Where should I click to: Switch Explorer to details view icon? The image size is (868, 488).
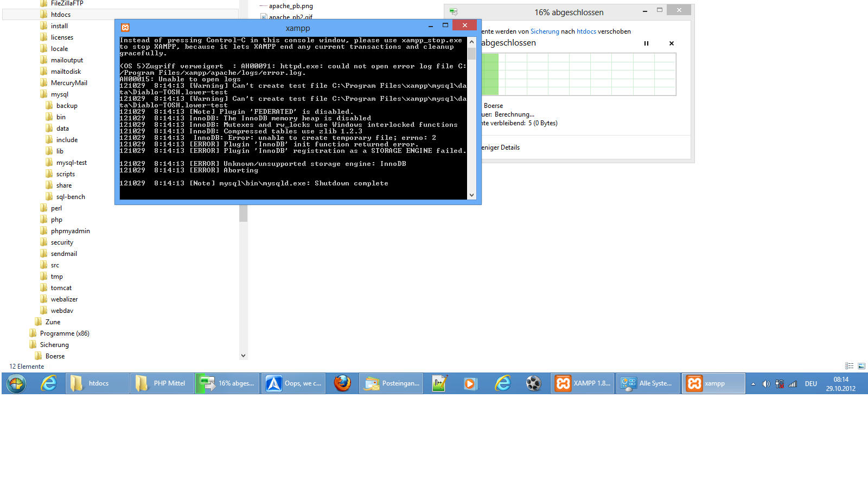[850, 366]
